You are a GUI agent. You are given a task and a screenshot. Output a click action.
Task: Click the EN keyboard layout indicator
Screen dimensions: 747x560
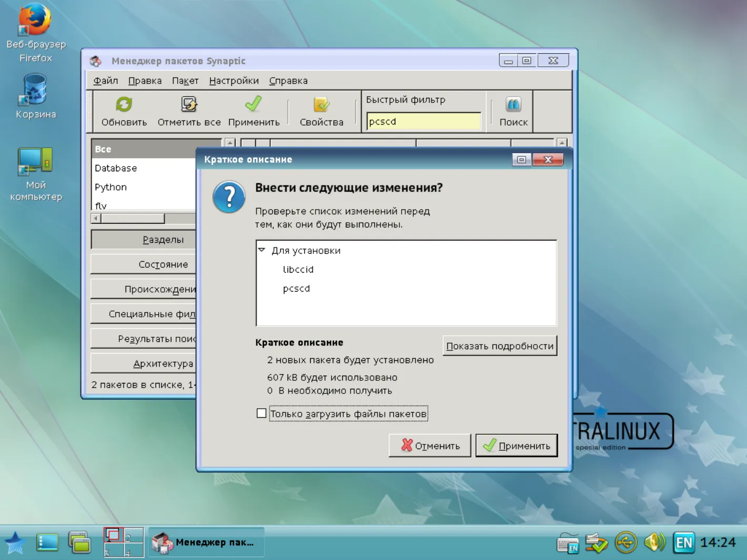pyautogui.click(x=684, y=542)
